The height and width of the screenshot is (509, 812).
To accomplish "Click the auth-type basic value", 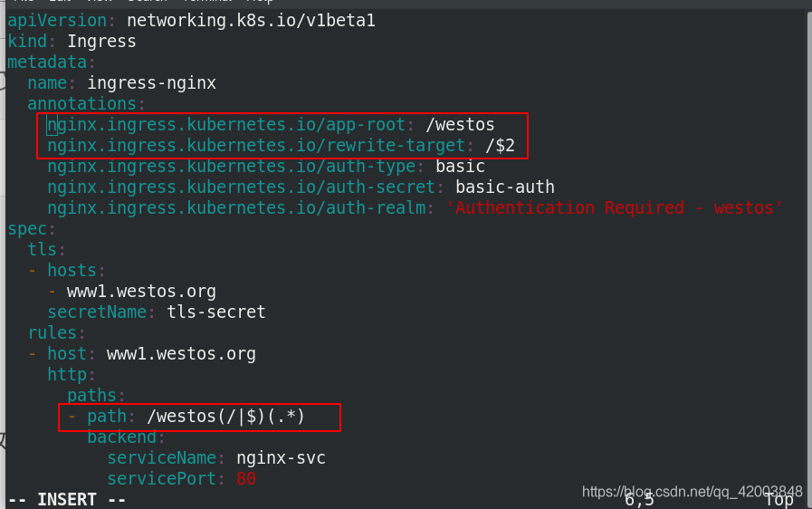I will (x=460, y=167).
